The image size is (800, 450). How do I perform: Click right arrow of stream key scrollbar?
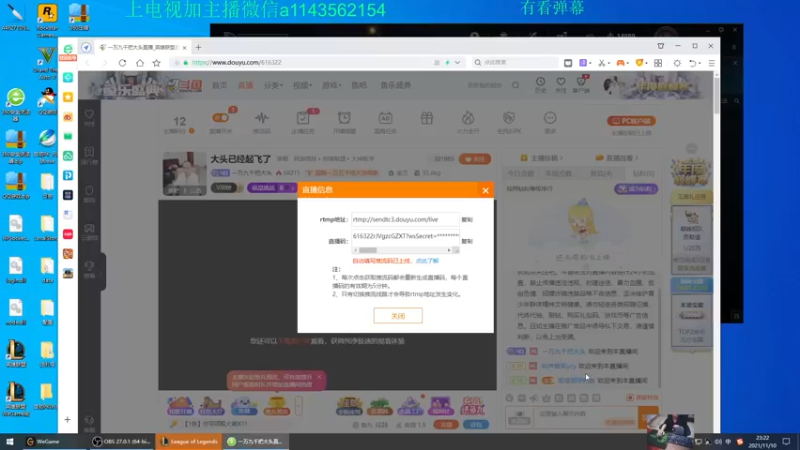(x=449, y=251)
